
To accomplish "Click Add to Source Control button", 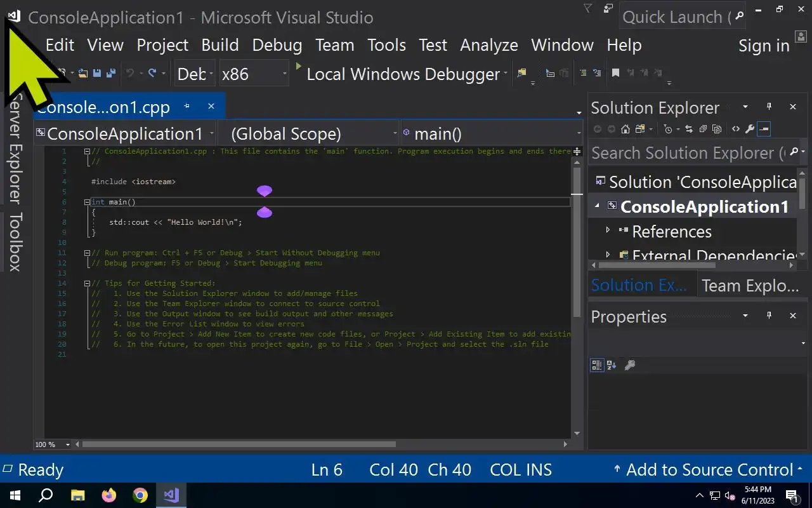I will [x=709, y=470].
